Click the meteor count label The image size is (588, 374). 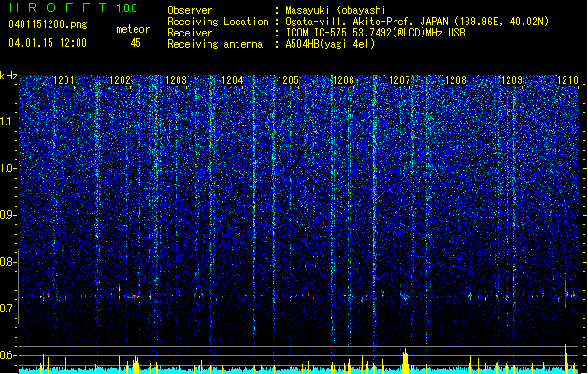point(133,29)
